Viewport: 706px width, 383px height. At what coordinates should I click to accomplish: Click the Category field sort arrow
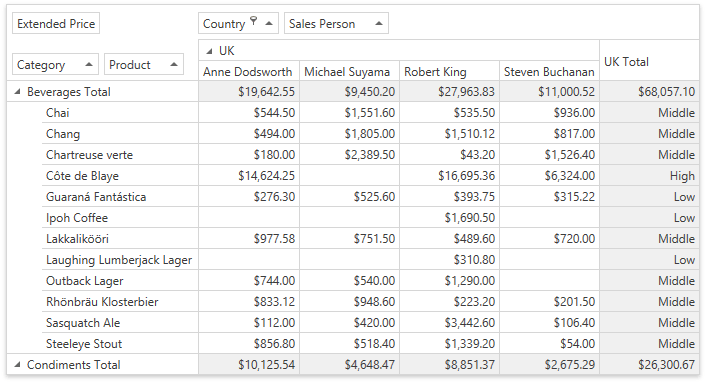89,64
